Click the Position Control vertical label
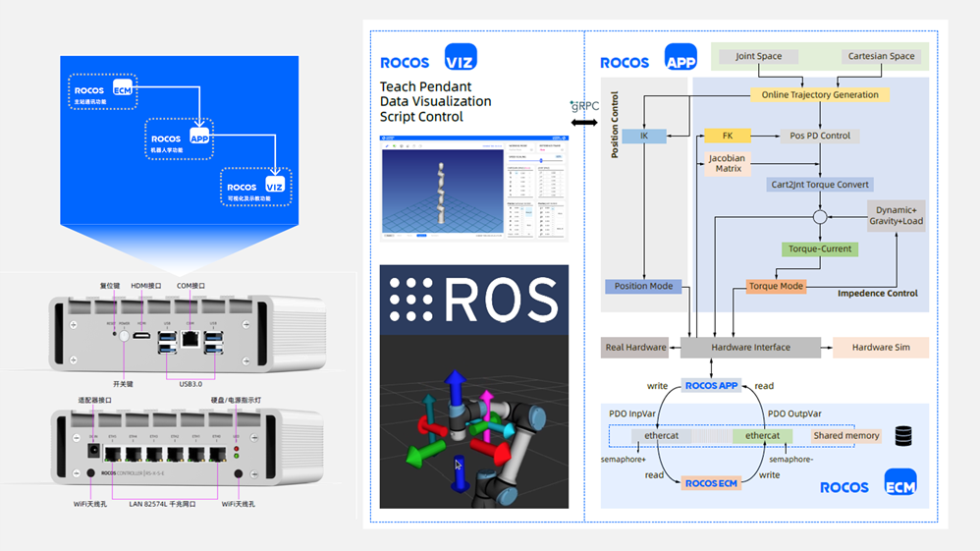 (x=615, y=125)
